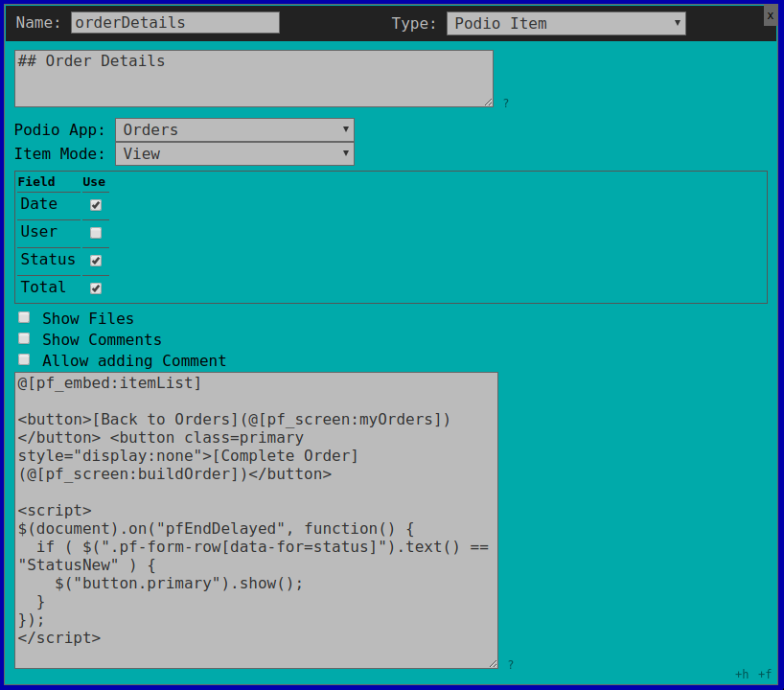Click the header text area with ## Order Details
The width and height of the screenshot is (784, 690).
(254, 79)
